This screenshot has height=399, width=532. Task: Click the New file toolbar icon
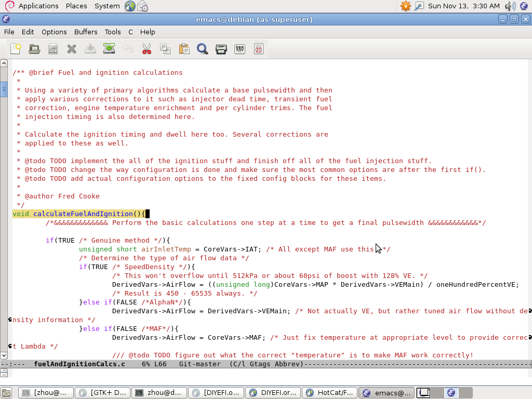(x=16, y=49)
